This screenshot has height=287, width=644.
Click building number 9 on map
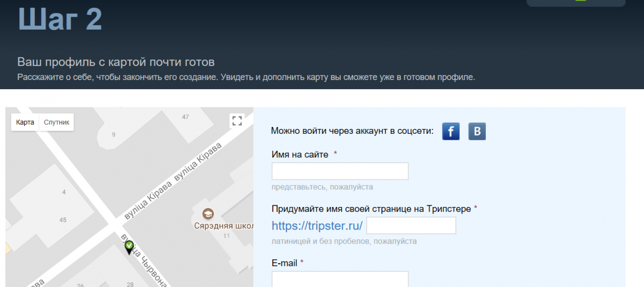click(x=114, y=135)
